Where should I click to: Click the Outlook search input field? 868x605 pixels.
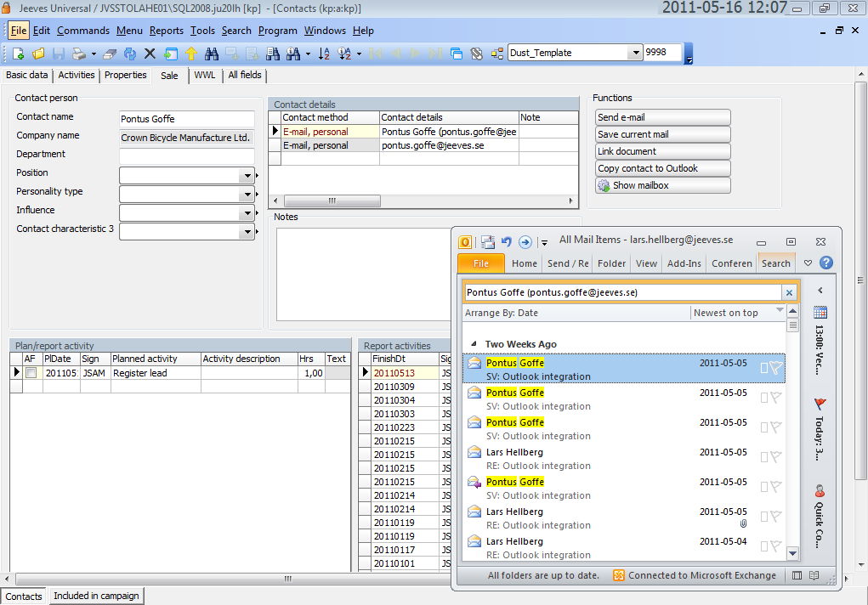point(623,293)
